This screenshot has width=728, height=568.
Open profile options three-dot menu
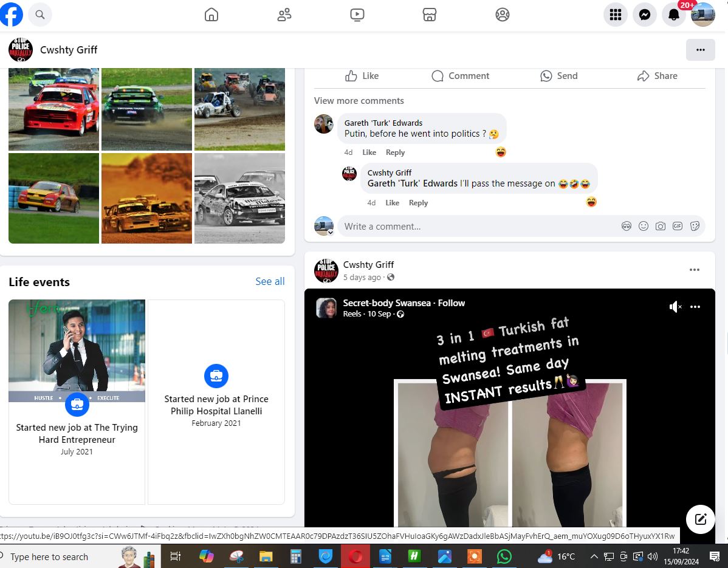coord(700,50)
